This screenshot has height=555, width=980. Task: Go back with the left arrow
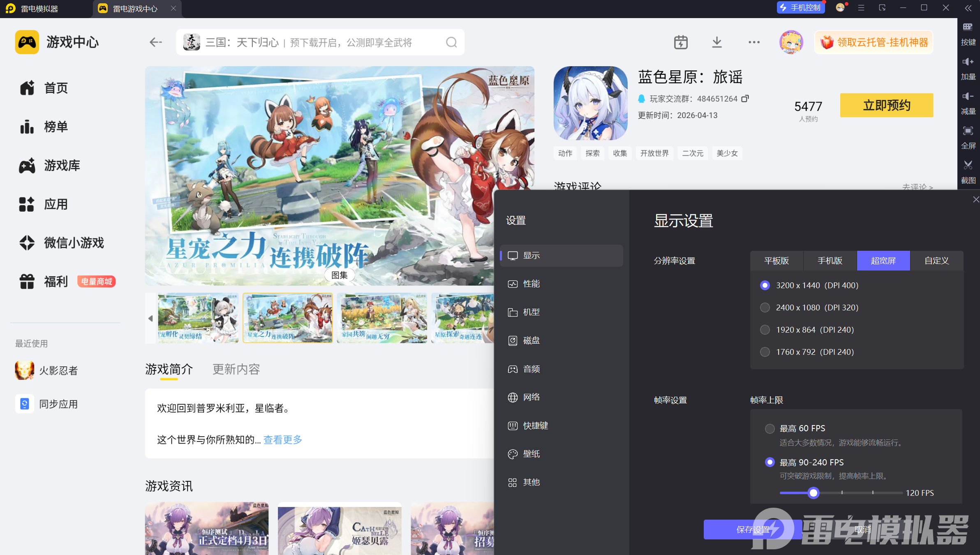[155, 42]
